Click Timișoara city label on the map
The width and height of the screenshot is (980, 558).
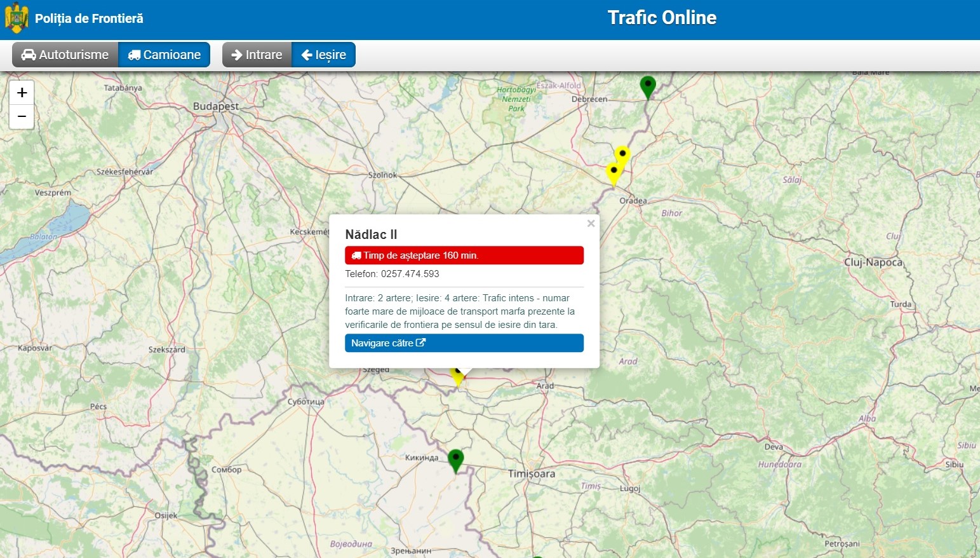point(532,473)
